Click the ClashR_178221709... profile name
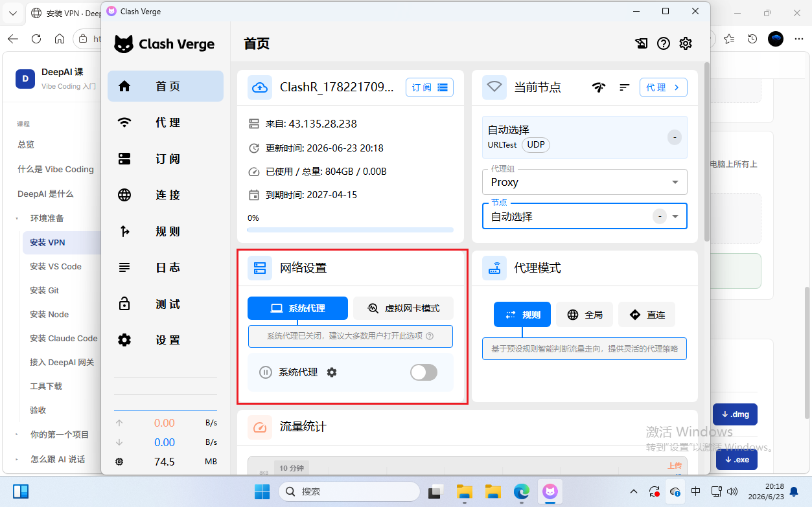The width and height of the screenshot is (812, 507). [336, 87]
